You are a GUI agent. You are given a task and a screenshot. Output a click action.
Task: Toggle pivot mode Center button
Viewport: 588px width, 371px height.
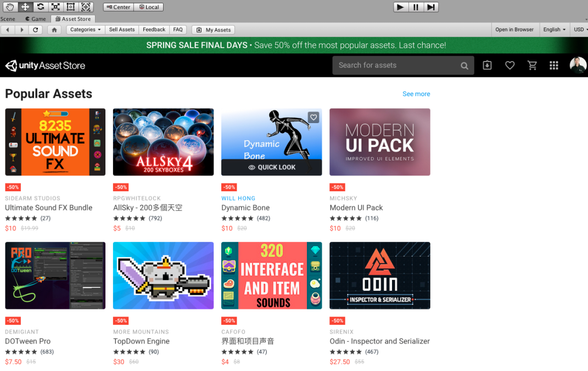point(119,7)
